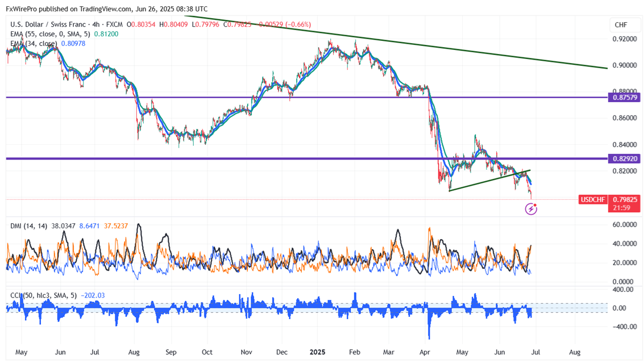Click the DMI orange value 37.5237

point(116,226)
